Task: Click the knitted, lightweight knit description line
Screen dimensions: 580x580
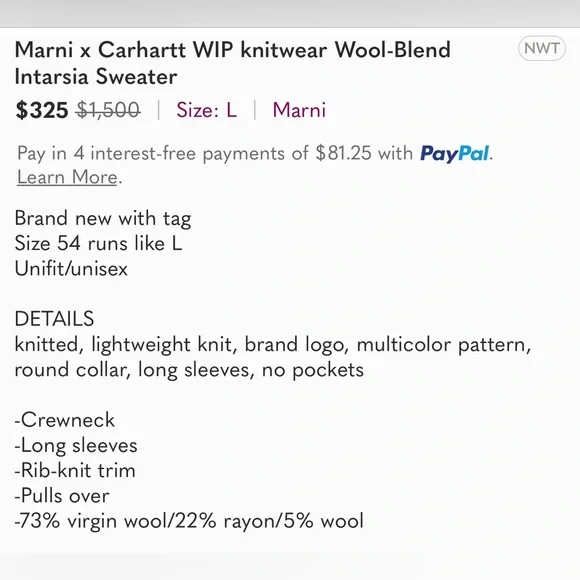Action: click(273, 345)
